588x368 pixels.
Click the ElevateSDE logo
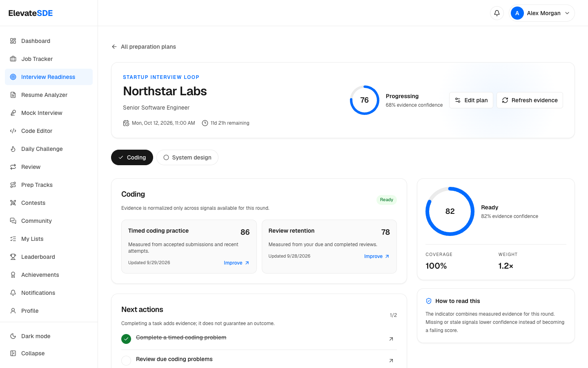coord(31,13)
